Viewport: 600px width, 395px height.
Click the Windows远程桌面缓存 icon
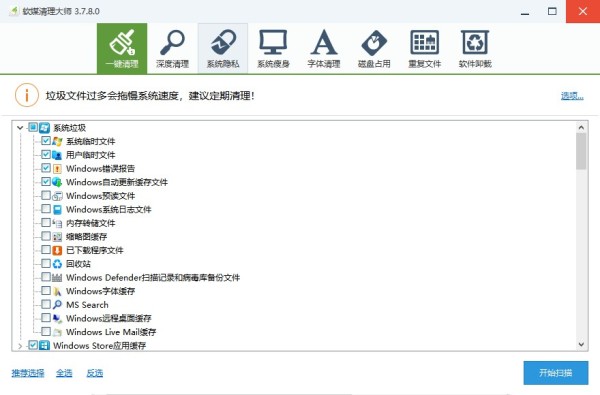pyautogui.click(x=57, y=318)
